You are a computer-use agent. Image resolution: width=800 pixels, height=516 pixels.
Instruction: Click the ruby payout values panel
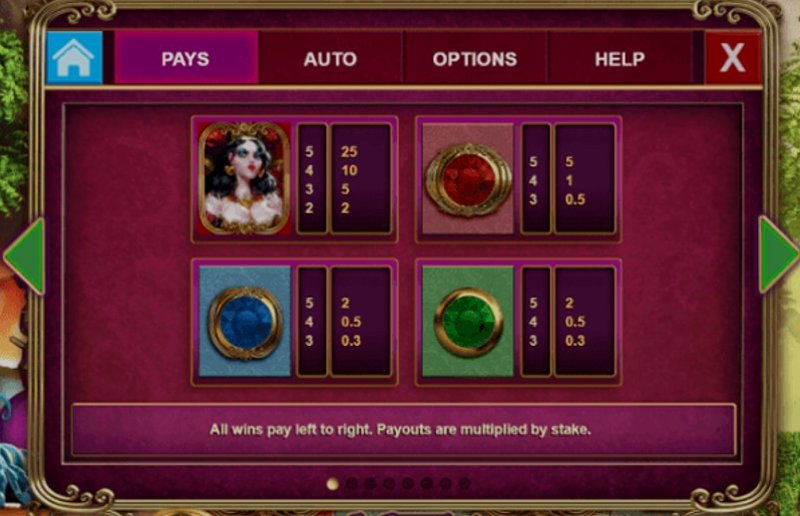coord(585,179)
